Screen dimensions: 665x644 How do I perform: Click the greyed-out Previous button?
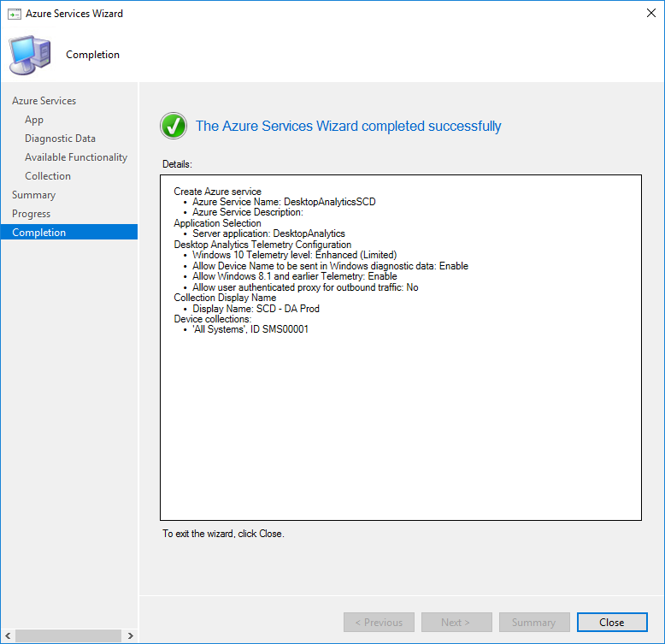coord(379,622)
